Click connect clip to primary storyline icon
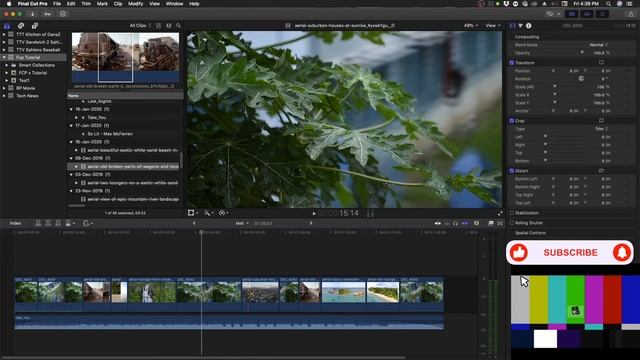This screenshot has width=640, height=360. pyautogui.click(x=38, y=223)
